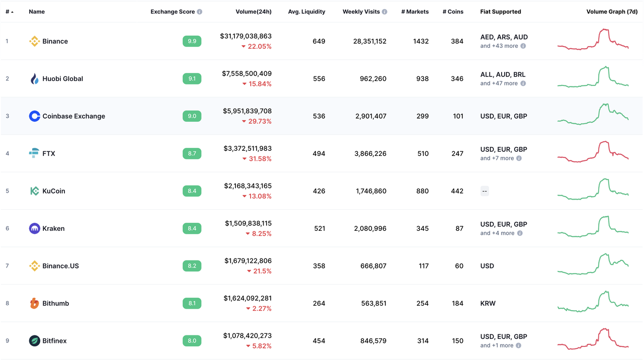Show info icon beside Huobi +47 more
Image resolution: width=644 pixels, height=360 pixels.
523,83
